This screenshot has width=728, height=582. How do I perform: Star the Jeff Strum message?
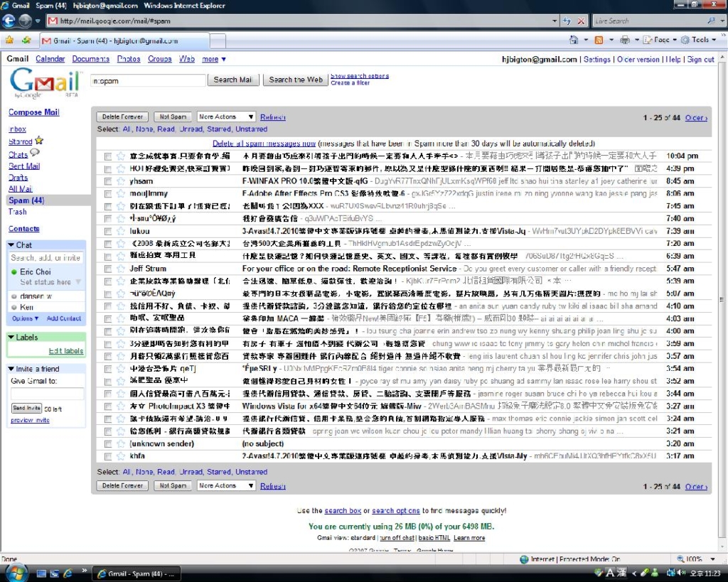click(x=121, y=269)
